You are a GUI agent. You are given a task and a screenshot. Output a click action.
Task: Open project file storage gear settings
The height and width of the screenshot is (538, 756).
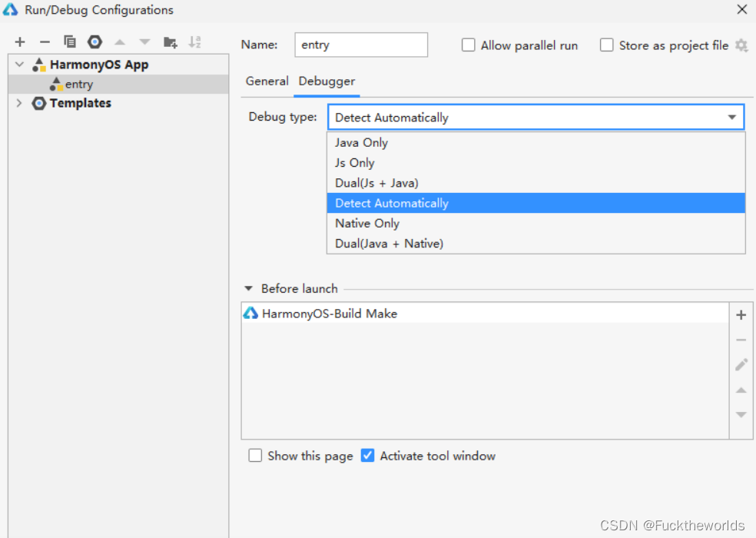tap(741, 46)
